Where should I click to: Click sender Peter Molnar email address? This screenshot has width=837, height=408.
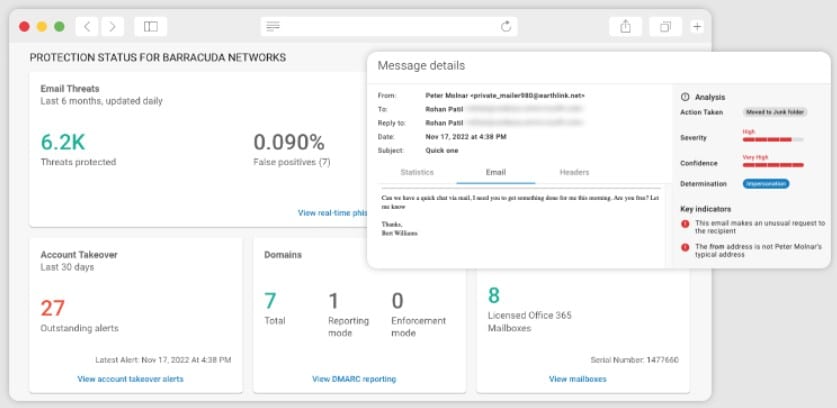pos(505,95)
